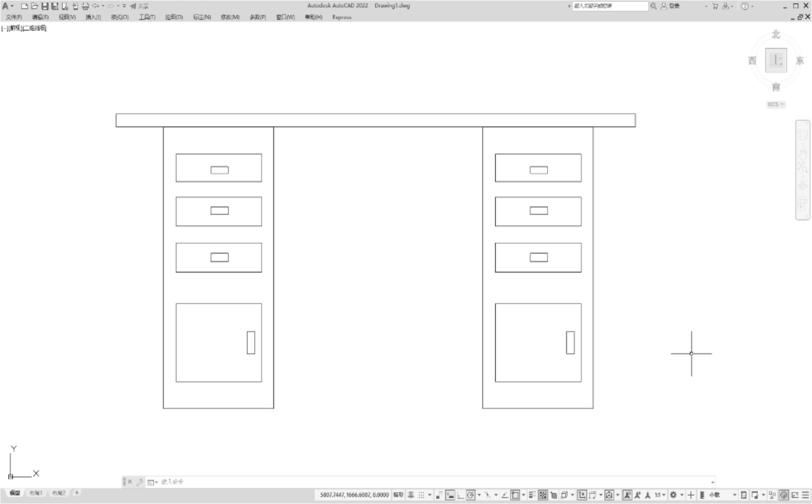The height and width of the screenshot is (504, 812).
Task: Open the Express menu
Action: tap(342, 17)
